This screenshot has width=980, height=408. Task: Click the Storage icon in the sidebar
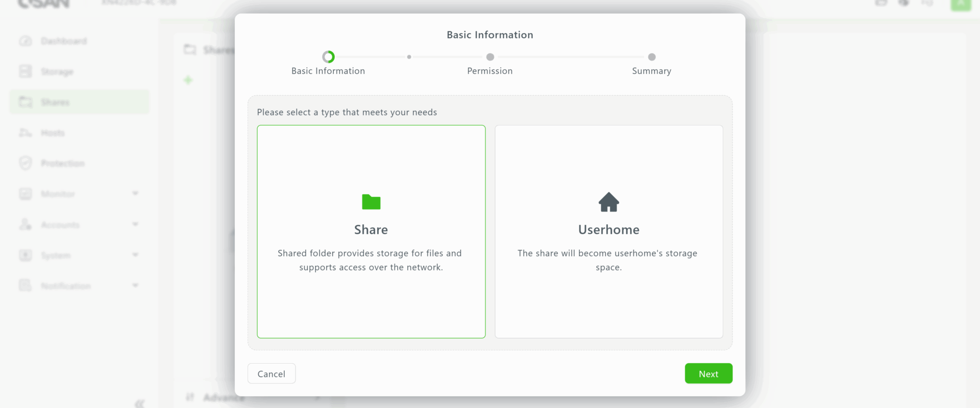coord(26,71)
